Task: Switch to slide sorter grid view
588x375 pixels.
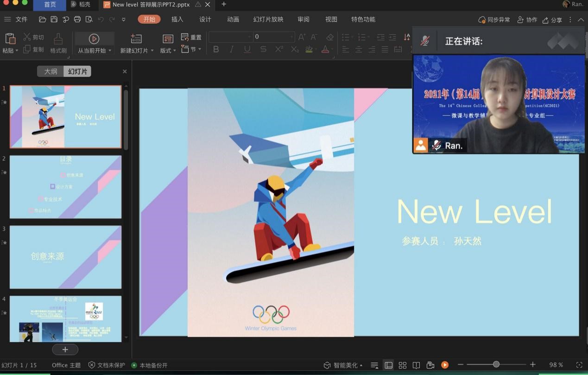Action: pos(402,365)
